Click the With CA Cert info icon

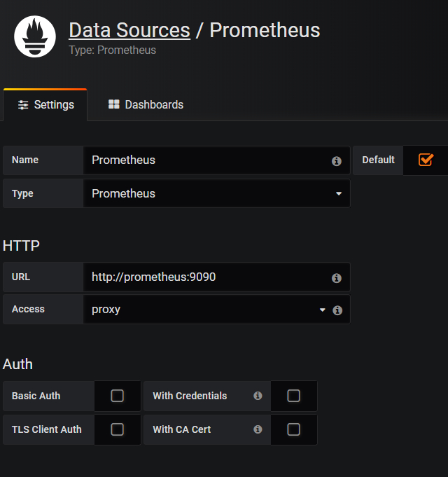[258, 429]
